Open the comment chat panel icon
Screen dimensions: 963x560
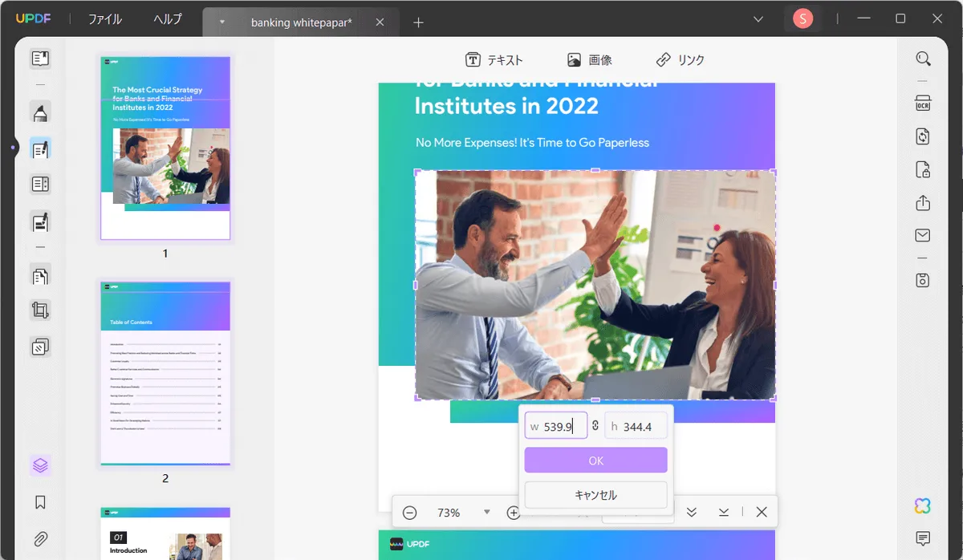tap(923, 538)
